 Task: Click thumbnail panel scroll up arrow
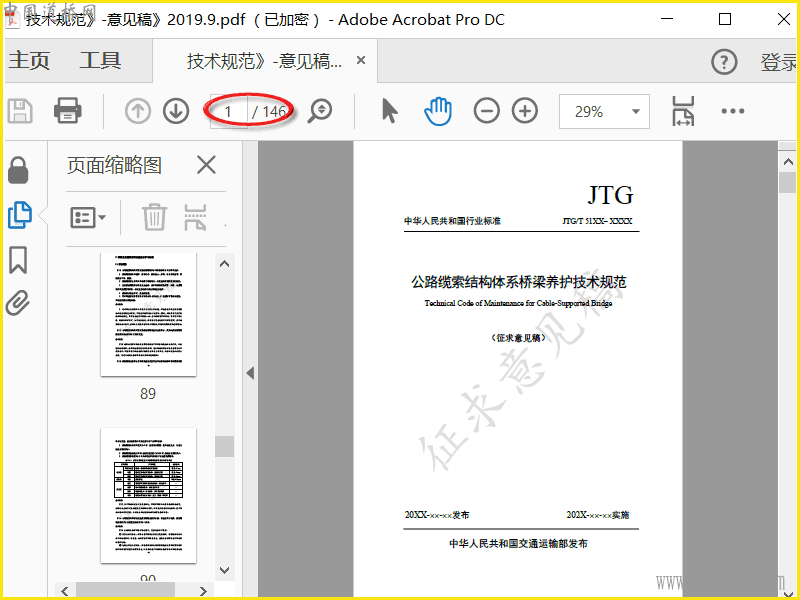tap(224, 264)
